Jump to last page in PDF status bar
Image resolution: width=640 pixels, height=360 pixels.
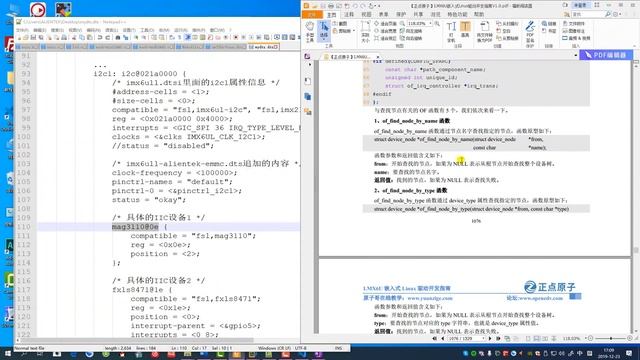(x=498, y=338)
